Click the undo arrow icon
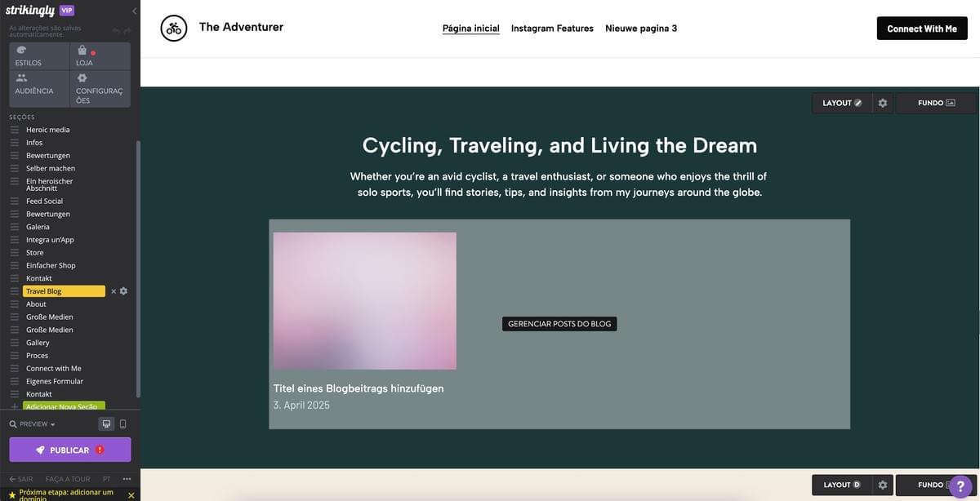The width and height of the screenshot is (980, 501). point(115,31)
